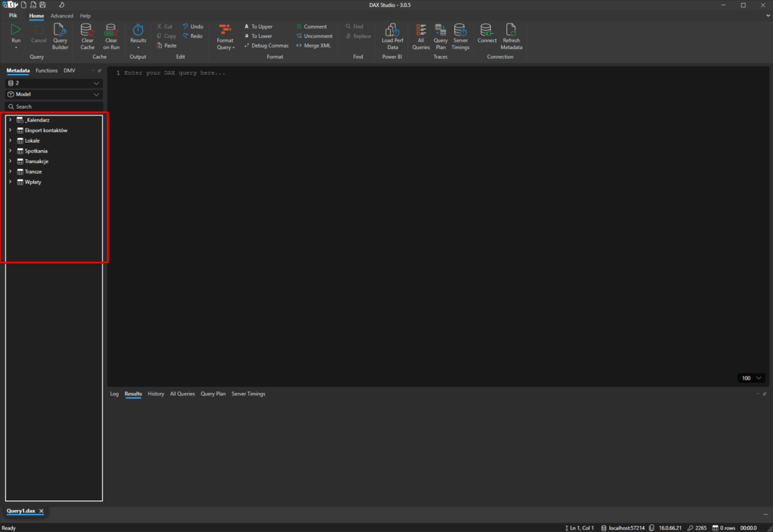
Task: Redo the last edit
Action: tap(192, 36)
